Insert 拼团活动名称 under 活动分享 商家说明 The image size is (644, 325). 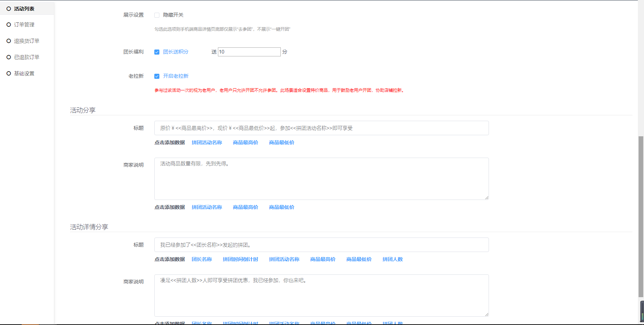(207, 207)
